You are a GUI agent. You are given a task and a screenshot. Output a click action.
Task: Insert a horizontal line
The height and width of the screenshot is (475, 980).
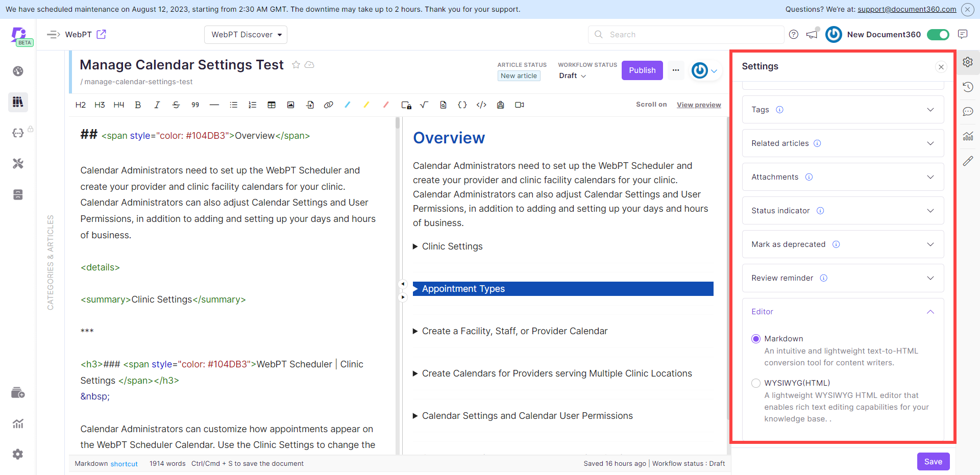coord(214,105)
